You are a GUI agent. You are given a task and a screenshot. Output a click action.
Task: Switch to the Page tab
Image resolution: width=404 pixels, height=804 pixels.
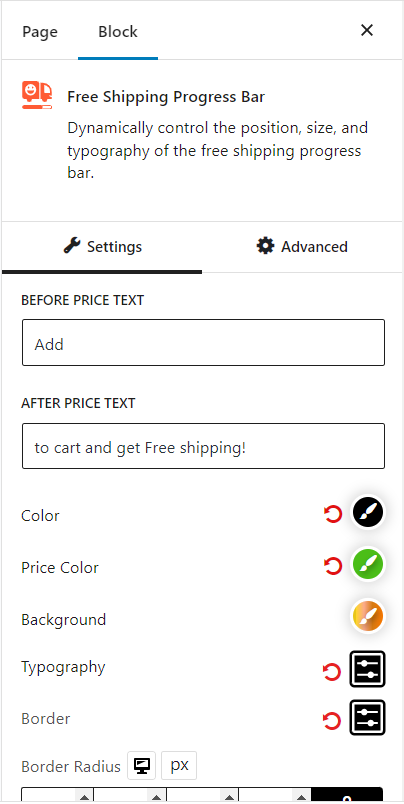click(x=40, y=31)
